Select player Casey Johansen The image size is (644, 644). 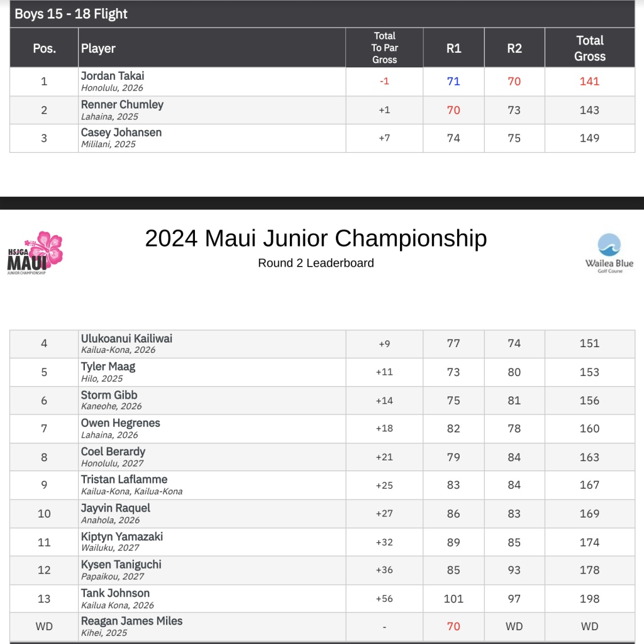tap(121, 133)
